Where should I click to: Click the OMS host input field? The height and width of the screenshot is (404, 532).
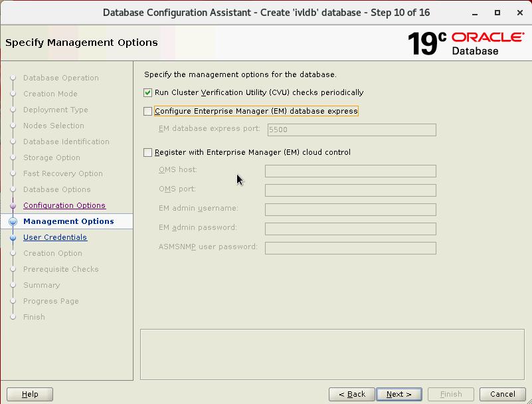coord(350,171)
